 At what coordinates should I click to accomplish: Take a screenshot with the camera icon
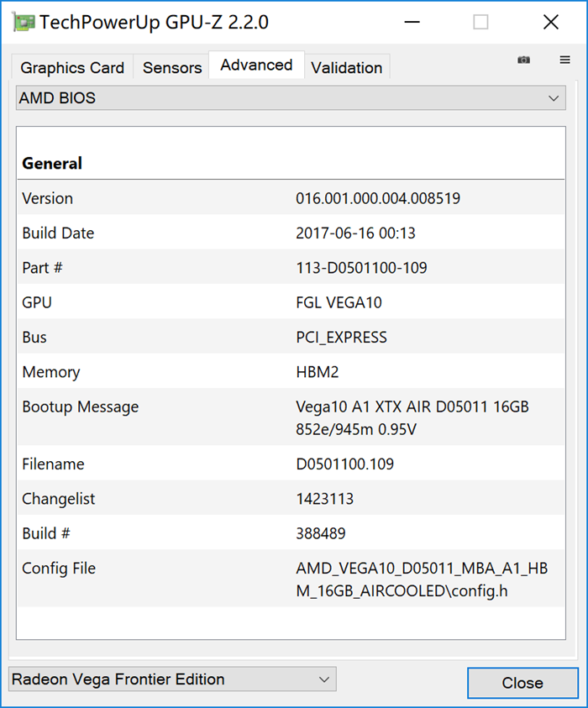pos(523,60)
